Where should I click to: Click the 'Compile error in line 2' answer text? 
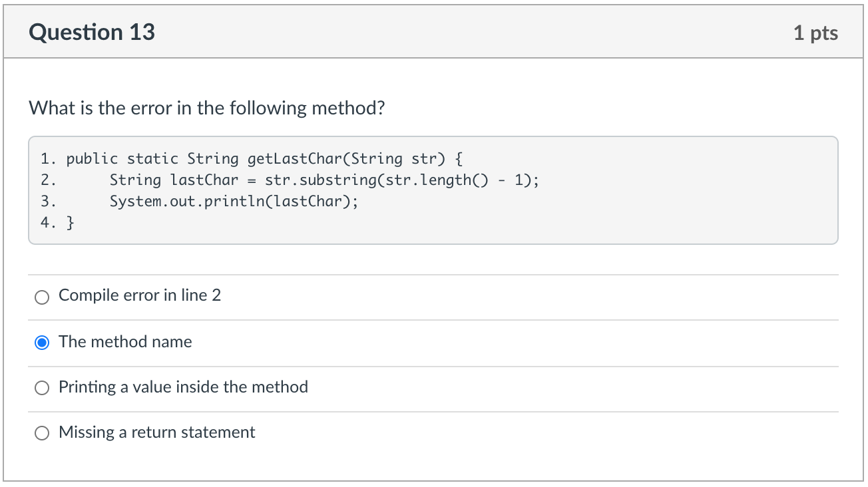140,295
